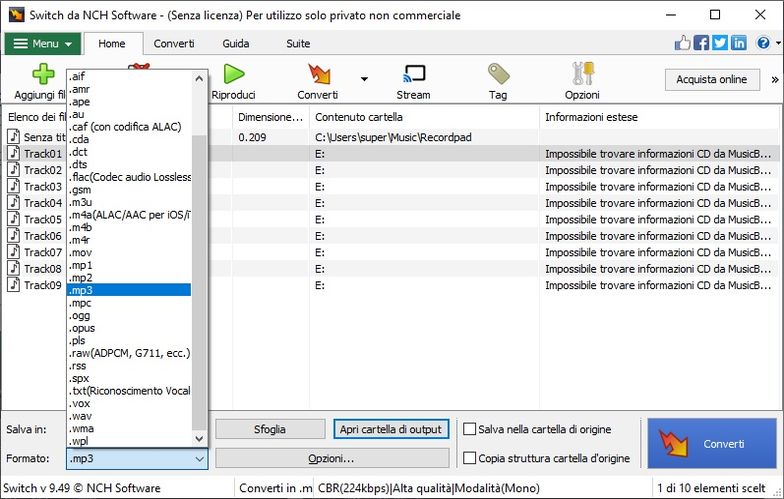
Task: Open the arrow beside the Converti toolbar icon
Action: [x=364, y=79]
